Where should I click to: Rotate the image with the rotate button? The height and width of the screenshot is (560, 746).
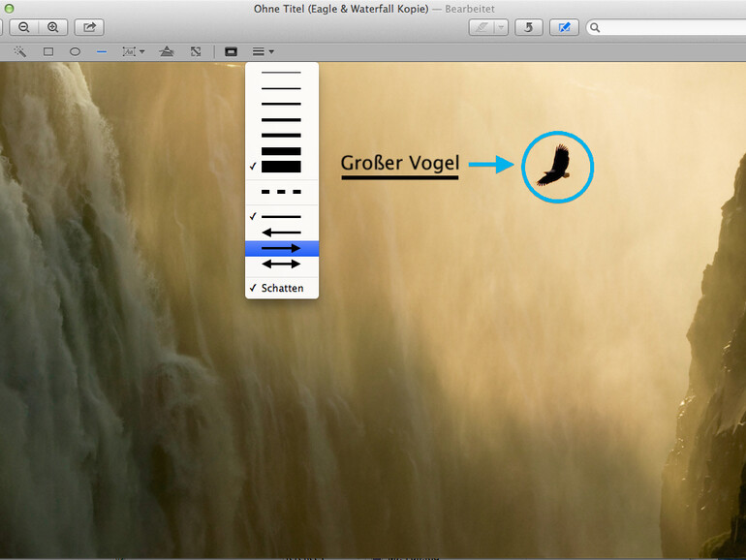(528, 27)
